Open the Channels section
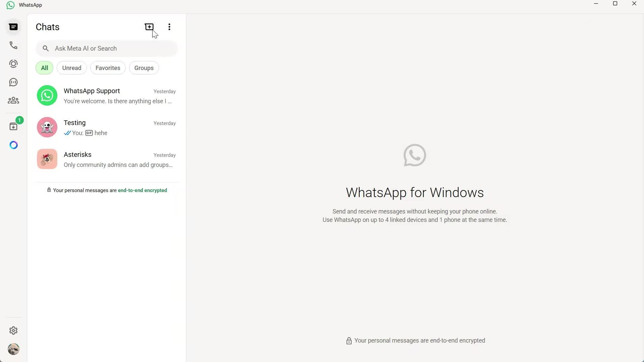Image resolution: width=644 pixels, height=362 pixels. click(13, 82)
